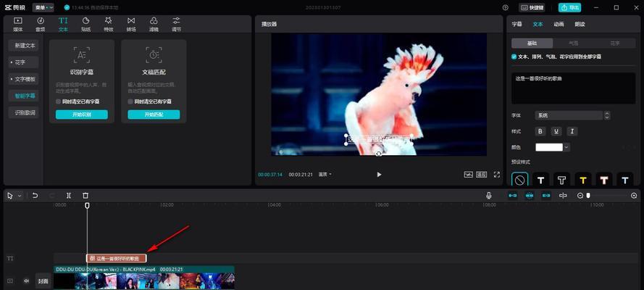The width and height of the screenshot is (644, 290).
Task: Click the 适应 fit ratio icon in player
Action: tap(482, 175)
